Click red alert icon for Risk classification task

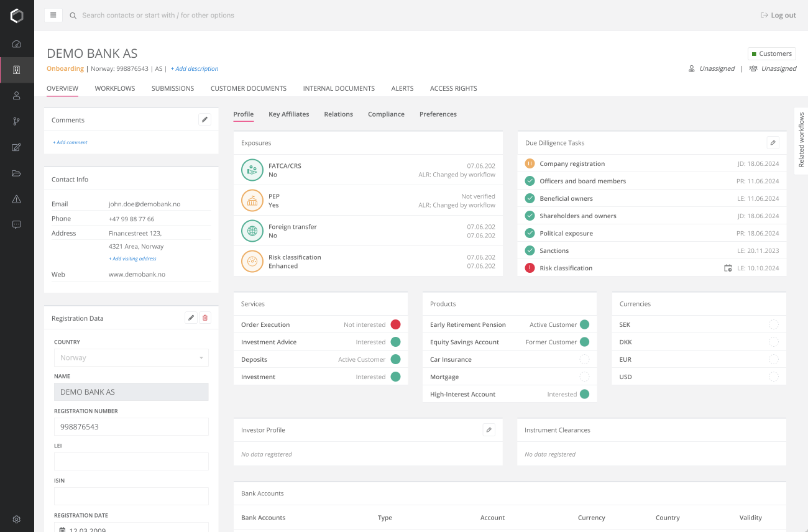pos(530,268)
